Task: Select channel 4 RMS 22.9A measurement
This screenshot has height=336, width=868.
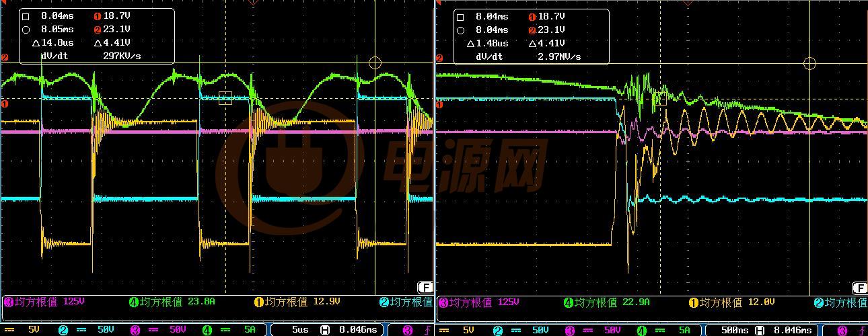Action: [606, 302]
